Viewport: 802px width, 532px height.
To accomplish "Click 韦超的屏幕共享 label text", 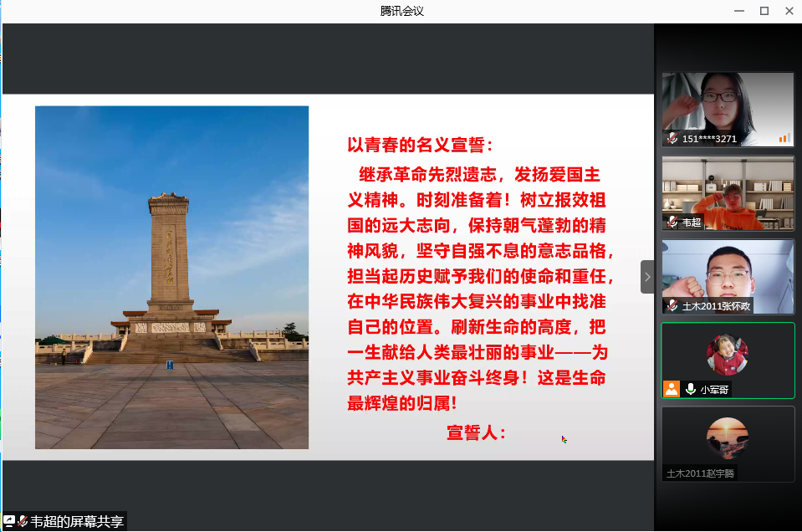I will 77,521.
